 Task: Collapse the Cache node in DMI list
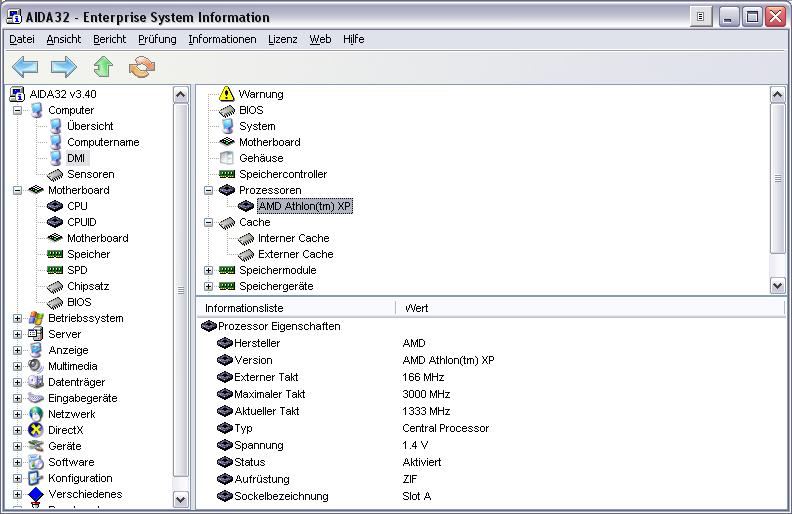pyautogui.click(x=208, y=222)
